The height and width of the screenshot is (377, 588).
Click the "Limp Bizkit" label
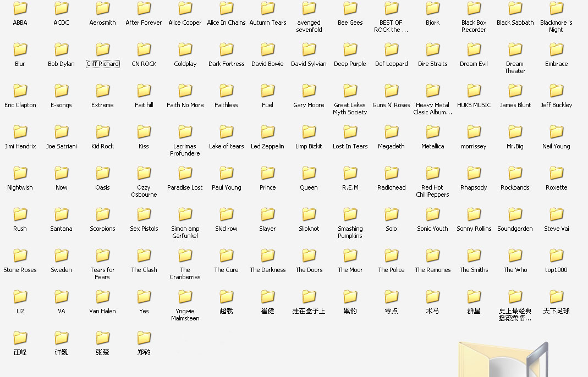pos(309,146)
